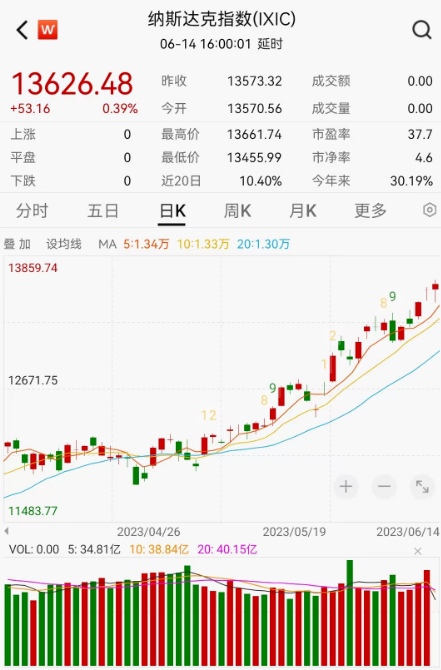Click volume 20: 40.15亿 indicator
Screen dimensions: 441x670
click(227, 549)
